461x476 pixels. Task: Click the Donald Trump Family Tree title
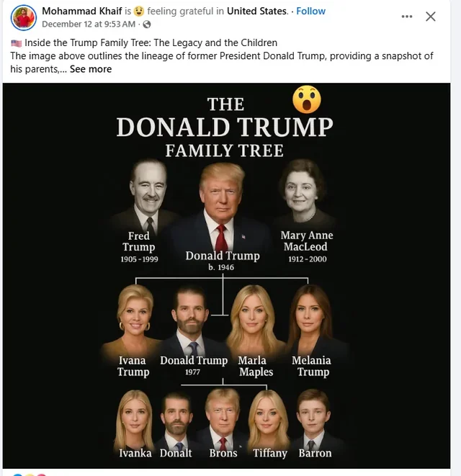pyautogui.click(x=225, y=127)
